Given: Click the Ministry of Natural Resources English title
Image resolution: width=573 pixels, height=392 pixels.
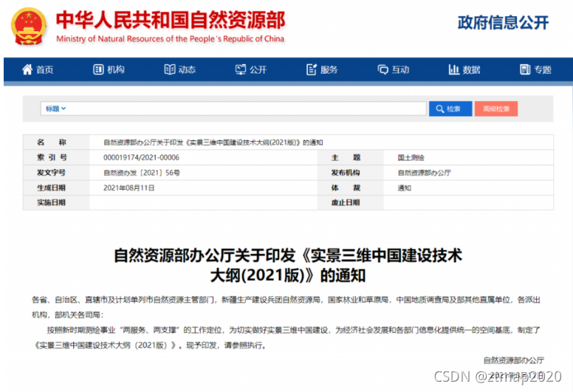Looking at the screenshot, I should (x=170, y=38).
